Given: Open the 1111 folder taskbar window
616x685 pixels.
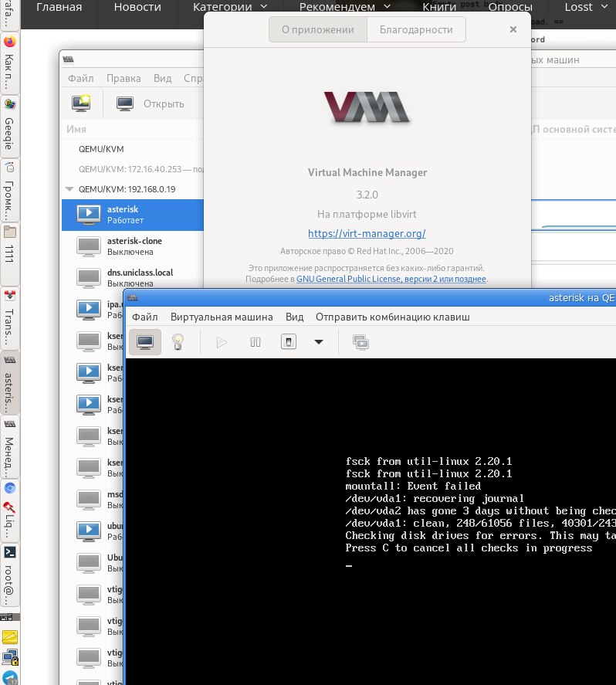Looking at the screenshot, I should click(x=9, y=254).
